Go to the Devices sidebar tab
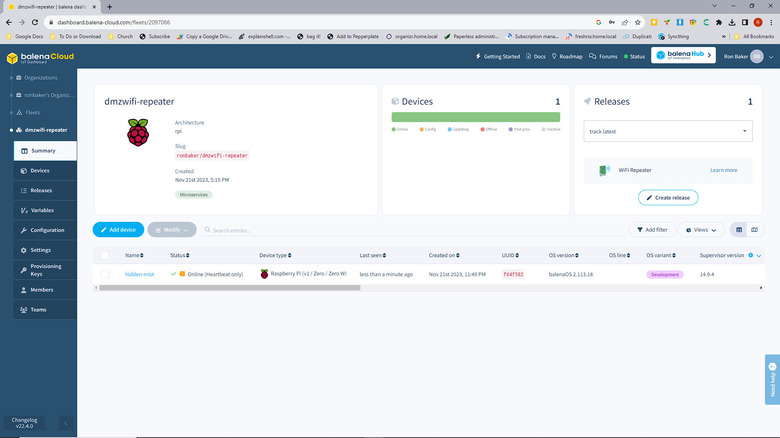The height and width of the screenshot is (438, 780). [40, 171]
